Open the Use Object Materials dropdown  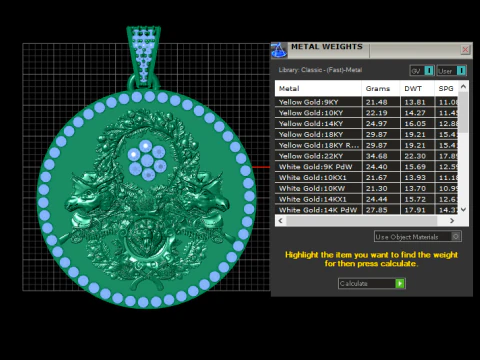(418, 237)
